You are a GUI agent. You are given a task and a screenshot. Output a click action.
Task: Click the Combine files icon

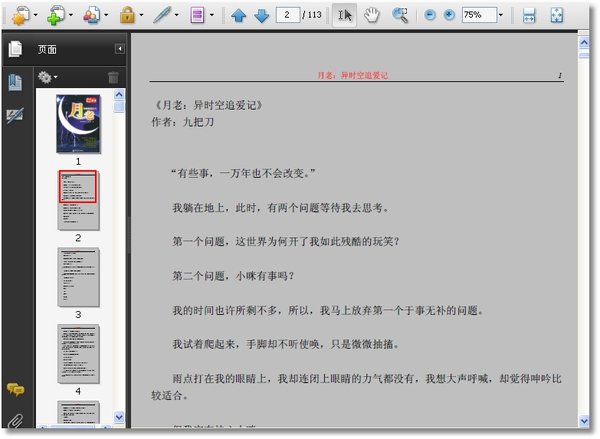[x=56, y=16]
